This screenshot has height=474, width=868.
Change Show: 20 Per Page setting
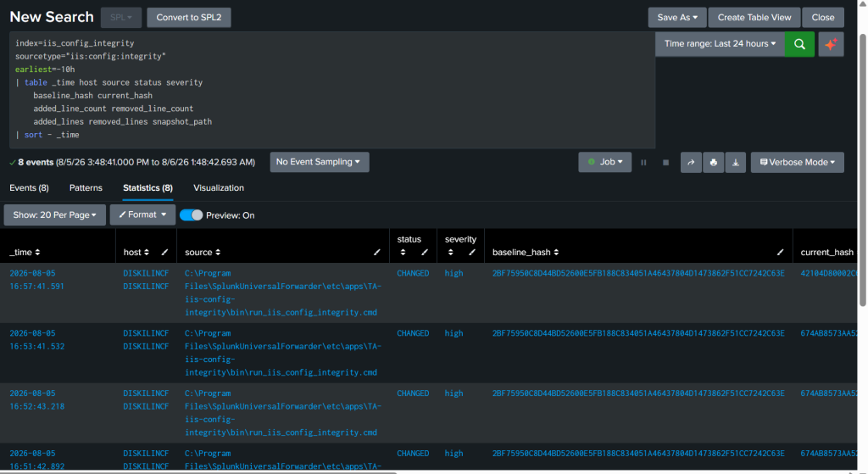[x=55, y=215]
